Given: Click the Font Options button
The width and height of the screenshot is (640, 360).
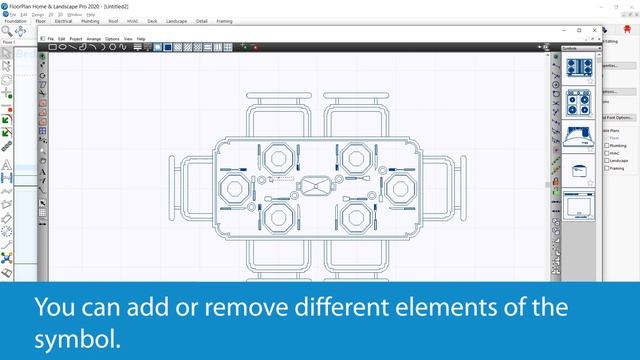Looking at the screenshot, I should tap(618, 118).
